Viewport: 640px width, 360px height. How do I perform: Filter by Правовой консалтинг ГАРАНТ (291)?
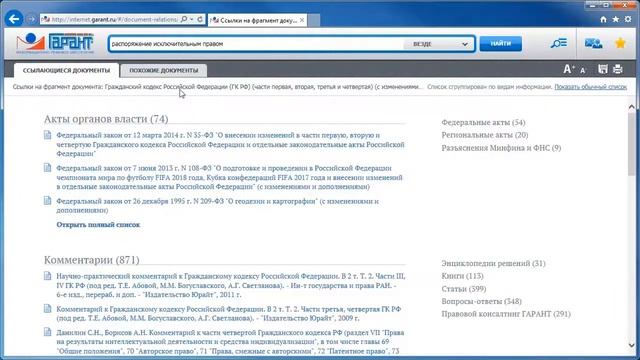click(x=506, y=314)
